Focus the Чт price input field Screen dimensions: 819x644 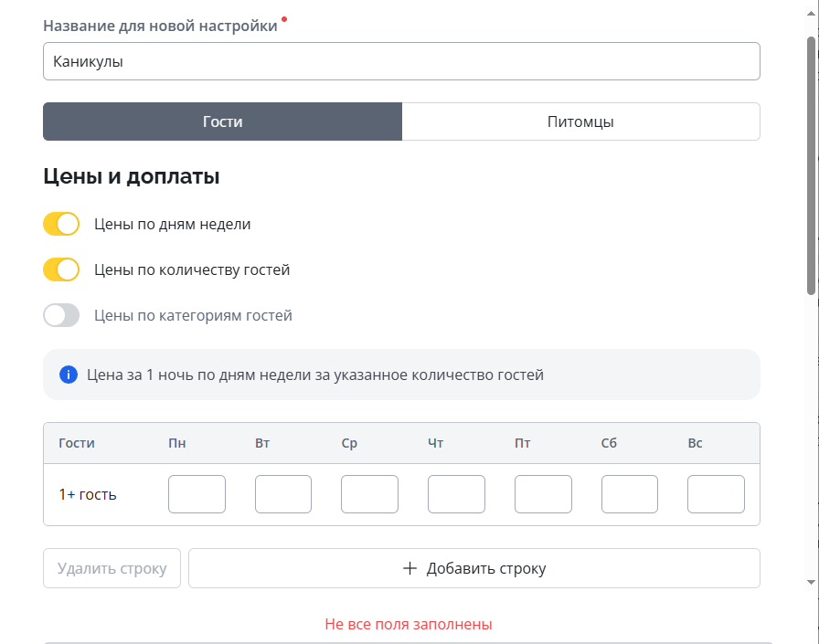[456, 494]
